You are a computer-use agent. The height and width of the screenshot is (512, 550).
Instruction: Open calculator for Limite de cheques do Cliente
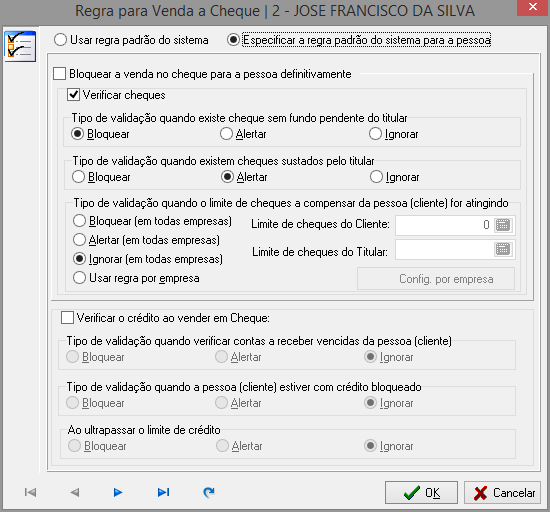[x=503, y=225]
